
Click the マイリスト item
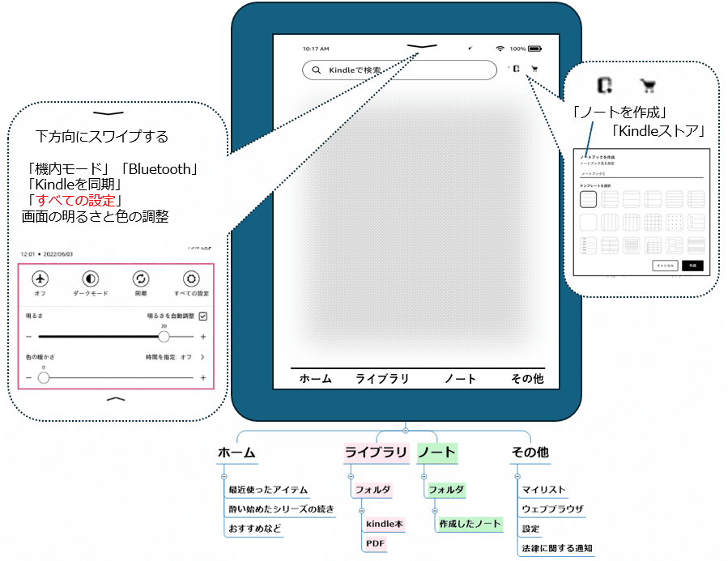coord(543,490)
